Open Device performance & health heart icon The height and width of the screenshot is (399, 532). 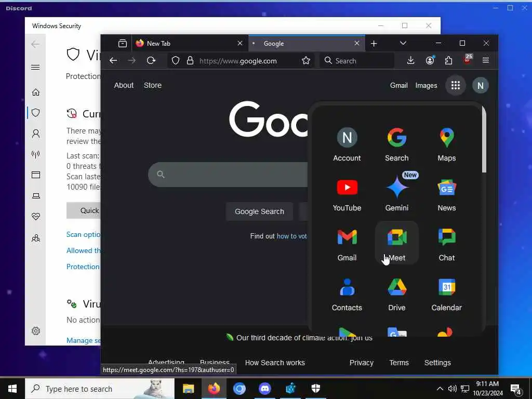click(36, 217)
